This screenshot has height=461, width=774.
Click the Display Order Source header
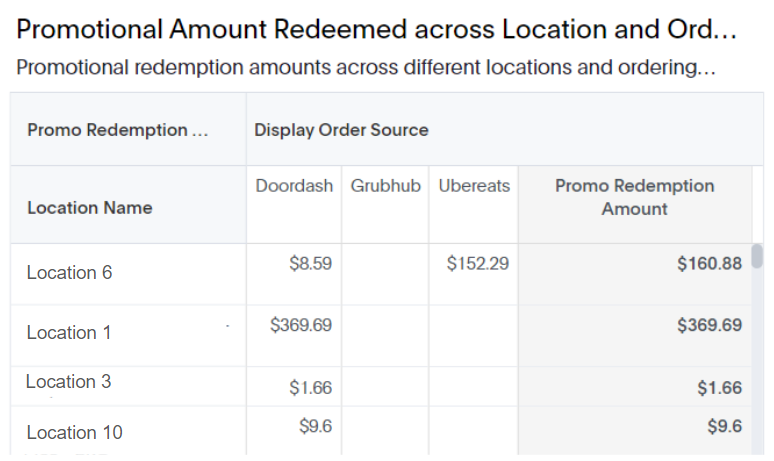[341, 130]
